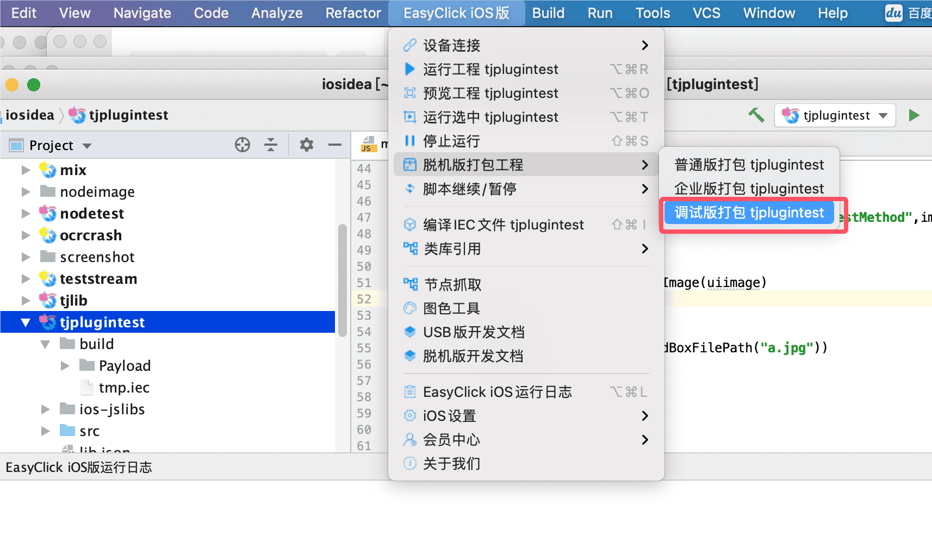Open the Tools menu
Screen dimensions: 932x560
(x=653, y=13)
